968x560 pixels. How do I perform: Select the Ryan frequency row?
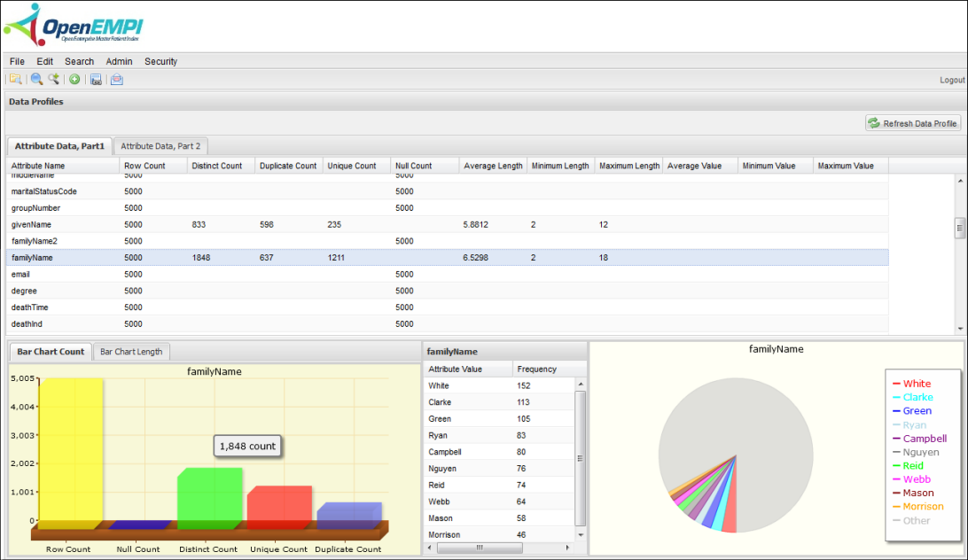pyautogui.click(x=499, y=435)
